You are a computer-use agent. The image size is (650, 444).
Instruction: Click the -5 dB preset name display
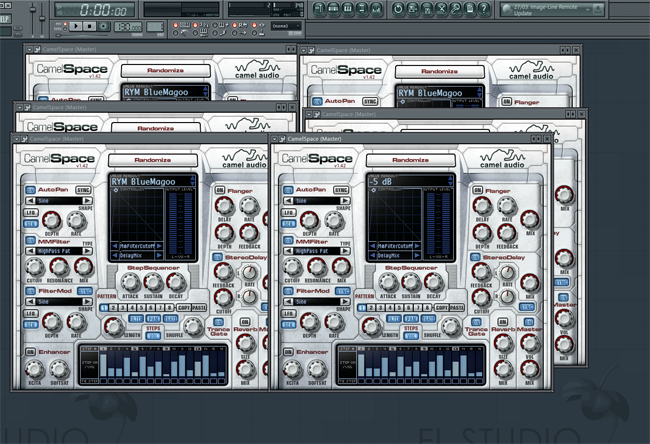(395, 181)
